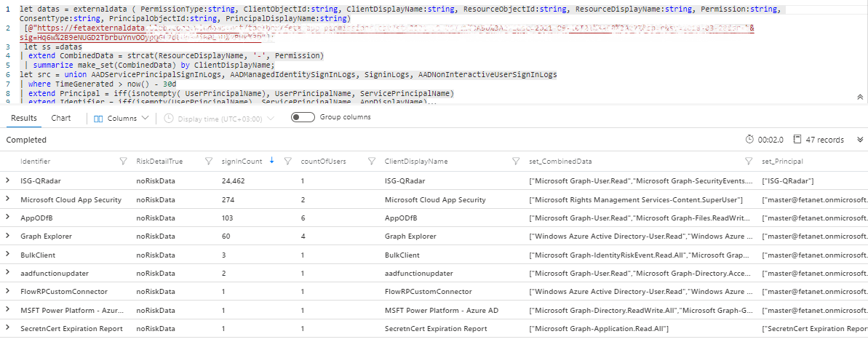
Task: Expand the aadfunctionupdater row
Action: click(x=8, y=273)
